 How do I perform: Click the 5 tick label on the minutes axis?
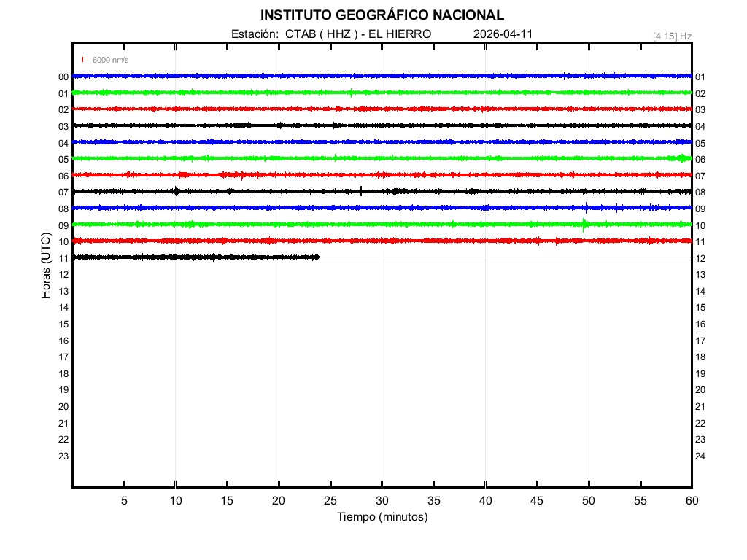coord(124,501)
